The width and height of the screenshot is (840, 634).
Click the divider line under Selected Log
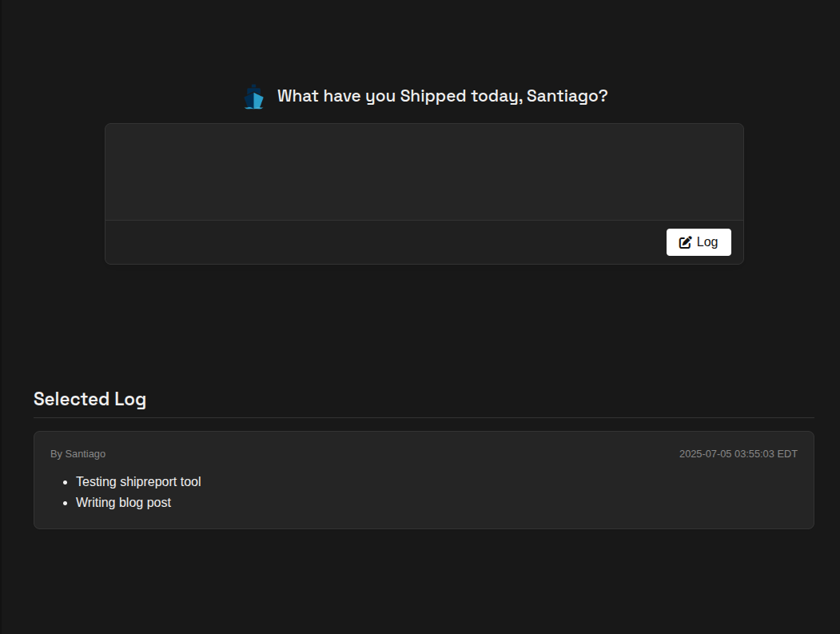pos(424,417)
